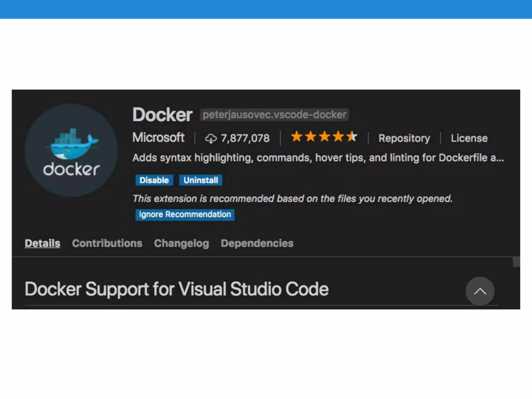
Task: Click the Docker Support for Visual Studio Code heading
Action: [177, 289]
